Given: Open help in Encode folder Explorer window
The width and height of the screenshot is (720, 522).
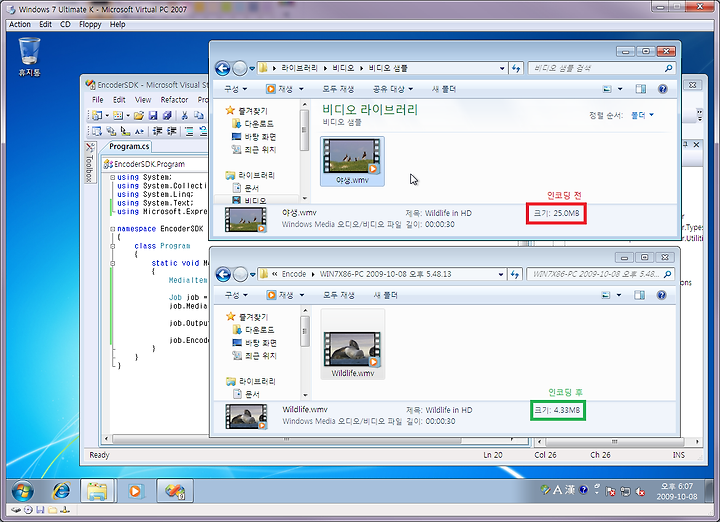Looking at the screenshot, I should point(661,295).
